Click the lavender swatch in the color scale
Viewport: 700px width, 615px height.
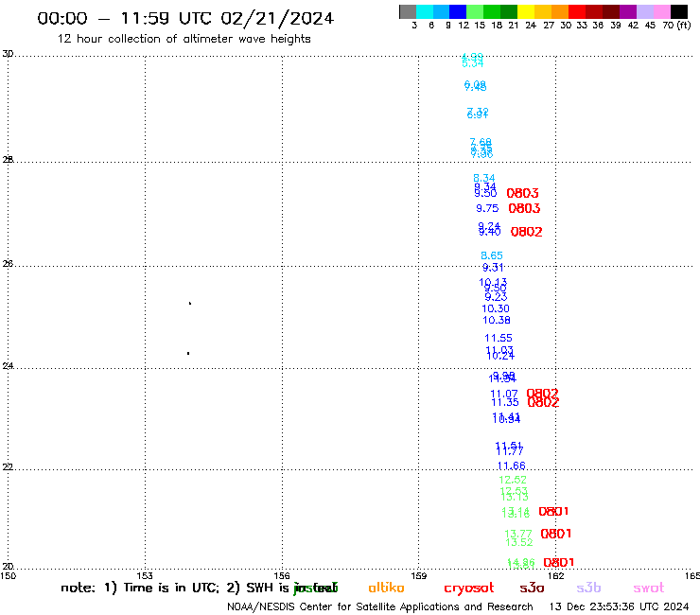pos(644,11)
